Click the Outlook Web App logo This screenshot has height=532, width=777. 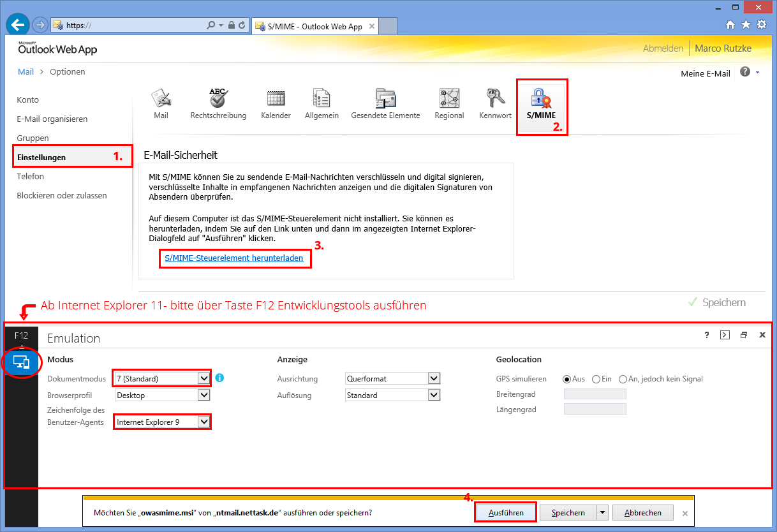[57, 48]
